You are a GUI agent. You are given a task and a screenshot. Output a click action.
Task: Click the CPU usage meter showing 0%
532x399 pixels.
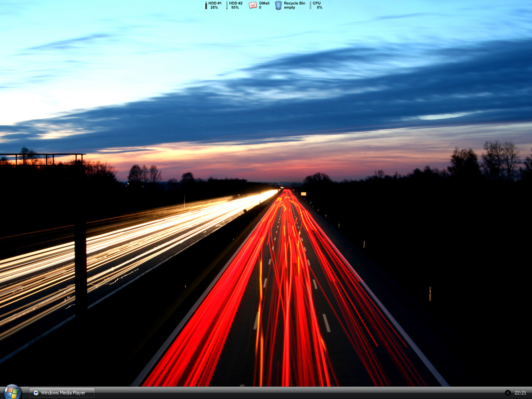click(316, 5)
